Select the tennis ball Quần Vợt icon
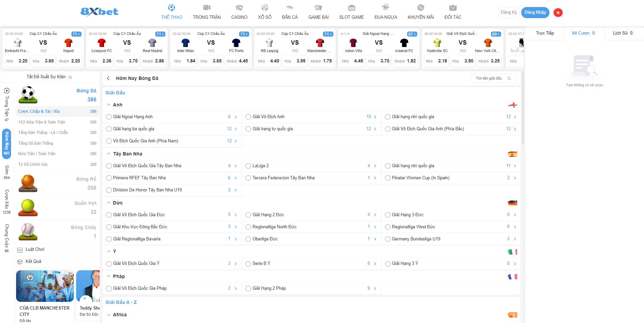The image size is (644, 323). pos(28,207)
